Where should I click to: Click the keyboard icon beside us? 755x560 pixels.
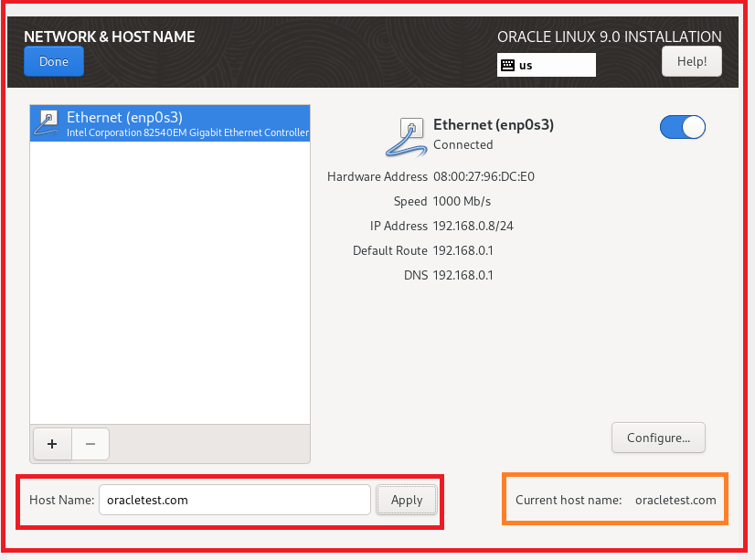507,66
